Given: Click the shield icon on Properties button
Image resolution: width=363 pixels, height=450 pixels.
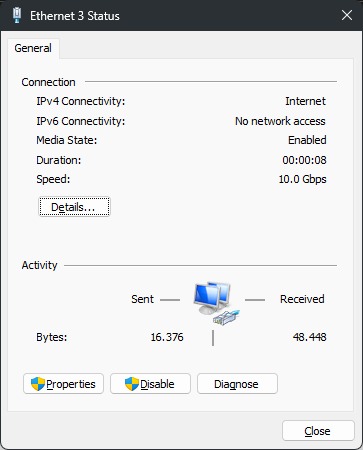Looking at the screenshot, I should point(38,384).
